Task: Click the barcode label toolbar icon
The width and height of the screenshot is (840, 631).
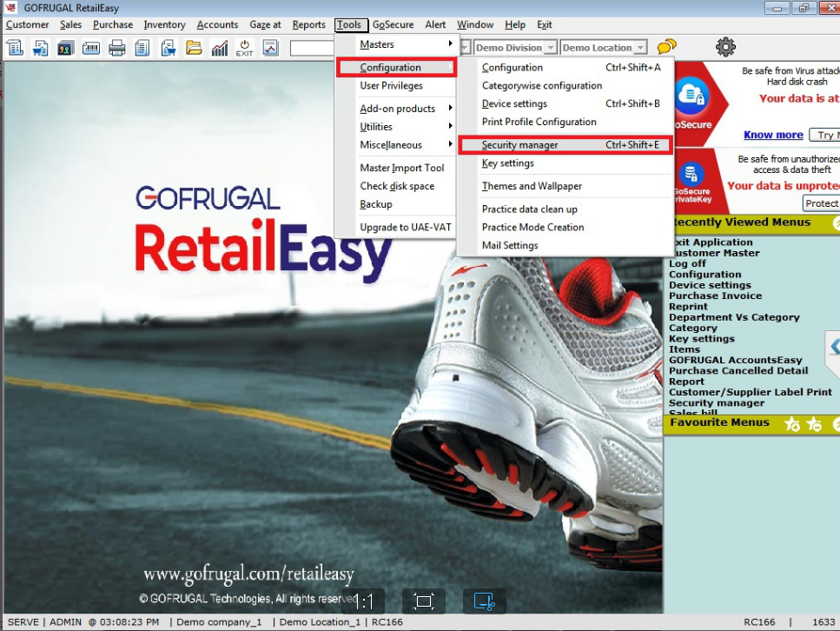Action: 91,49
